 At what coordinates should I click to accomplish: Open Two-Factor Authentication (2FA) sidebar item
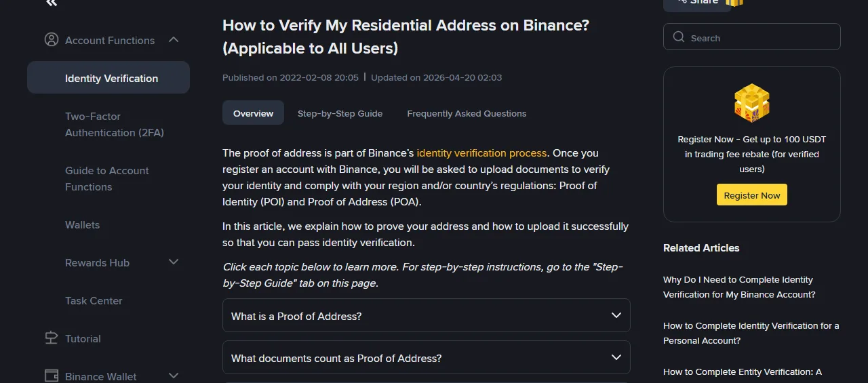(115, 125)
